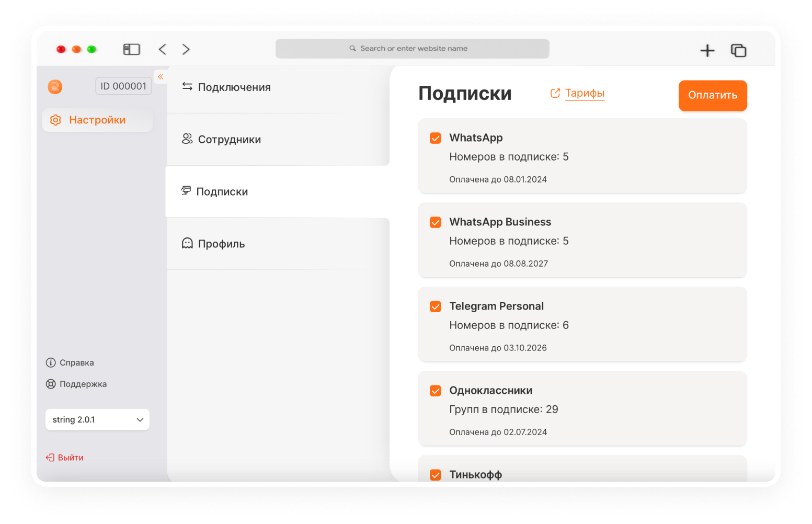Click text Номеров в подписке: 6
This screenshot has height=524, width=812.
coord(509,325)
